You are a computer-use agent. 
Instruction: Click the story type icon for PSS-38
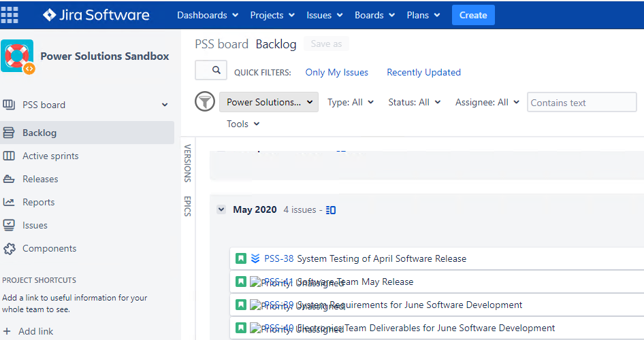241,258
